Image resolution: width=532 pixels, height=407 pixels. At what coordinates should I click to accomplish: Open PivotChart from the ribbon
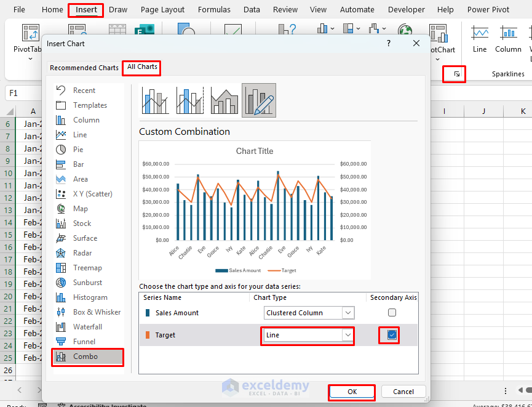439,37
